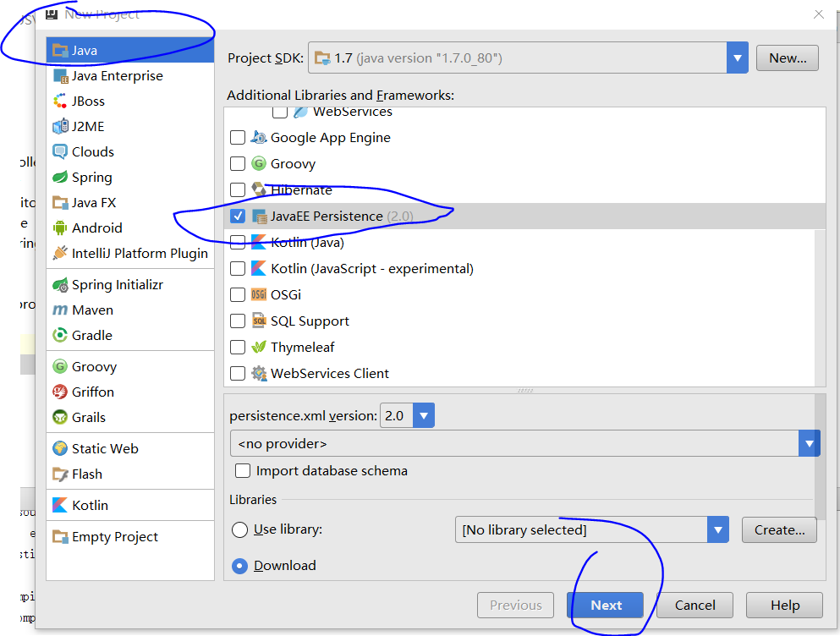Viewport: 840px width, 636px height.
Task: Select the Java project type icon
Action: [x=60, y=51]
